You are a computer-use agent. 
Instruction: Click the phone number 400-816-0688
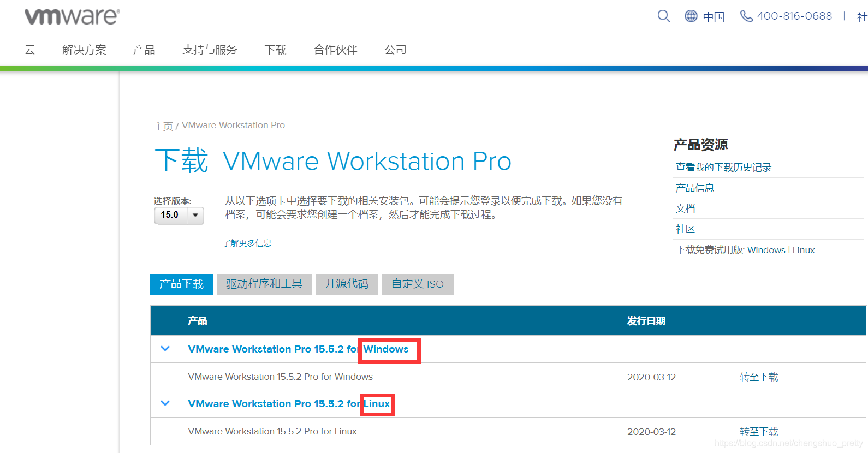point(794,16)
